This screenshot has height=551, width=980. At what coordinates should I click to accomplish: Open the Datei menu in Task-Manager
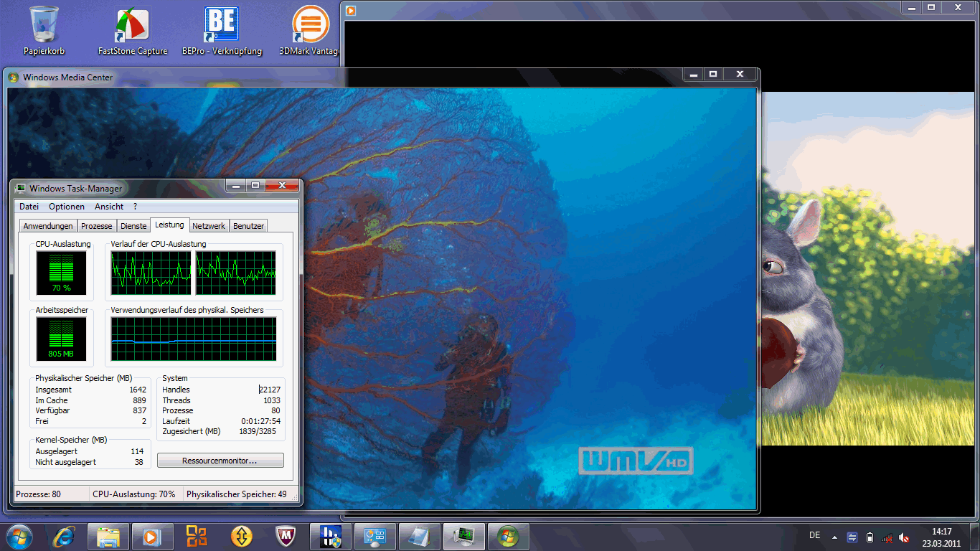(29, 207)
